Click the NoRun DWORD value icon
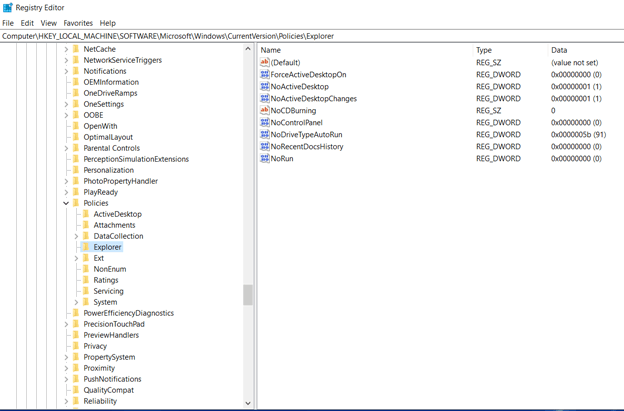The width and height of the screenshot is (624, 411). click(265, 158)
